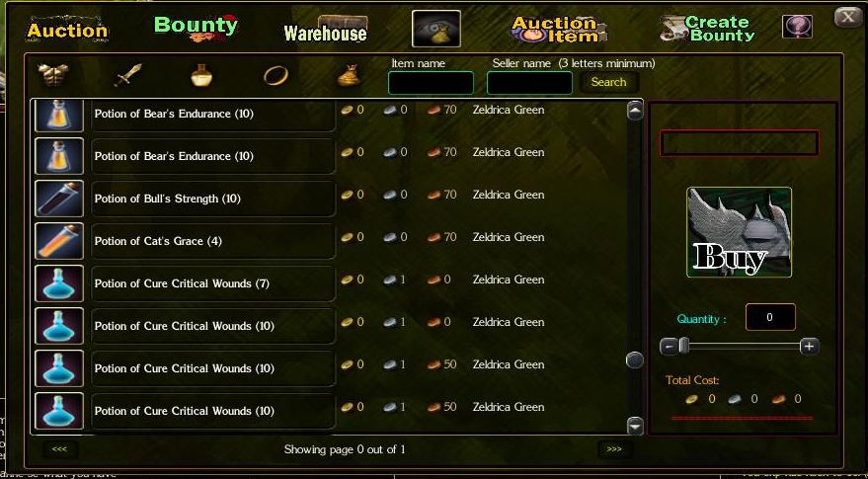Filter listings by potion flask icon

click(x=200, y=75)
